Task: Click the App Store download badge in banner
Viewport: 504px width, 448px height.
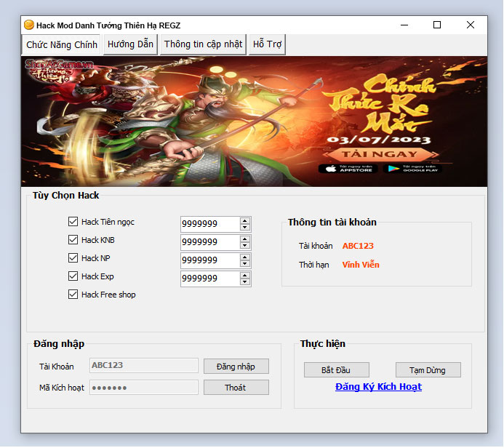Action: click(348, 169)
